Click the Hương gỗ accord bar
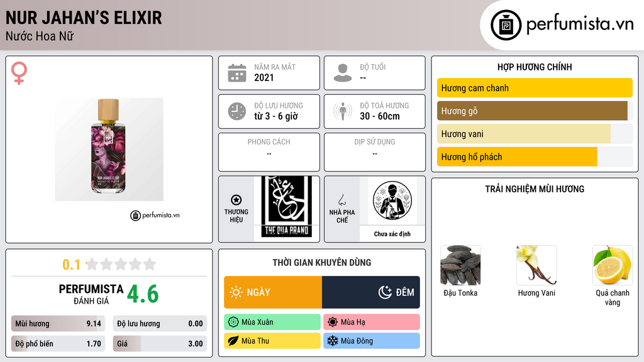 (x=535, y=111)
